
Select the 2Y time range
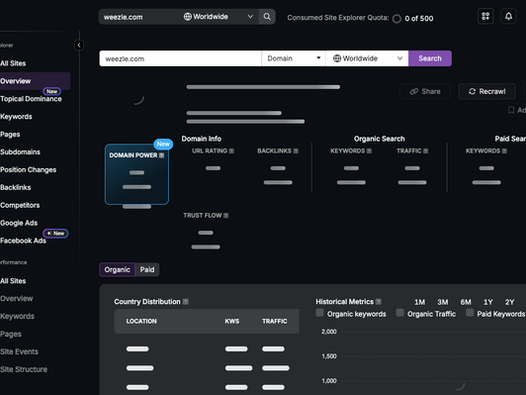pos(509,302)
